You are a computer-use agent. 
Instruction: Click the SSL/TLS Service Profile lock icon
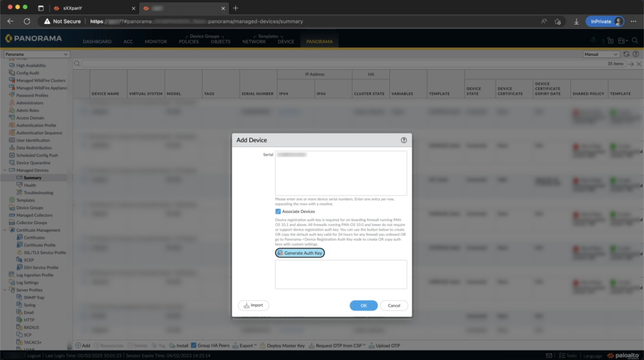[19, 253]
